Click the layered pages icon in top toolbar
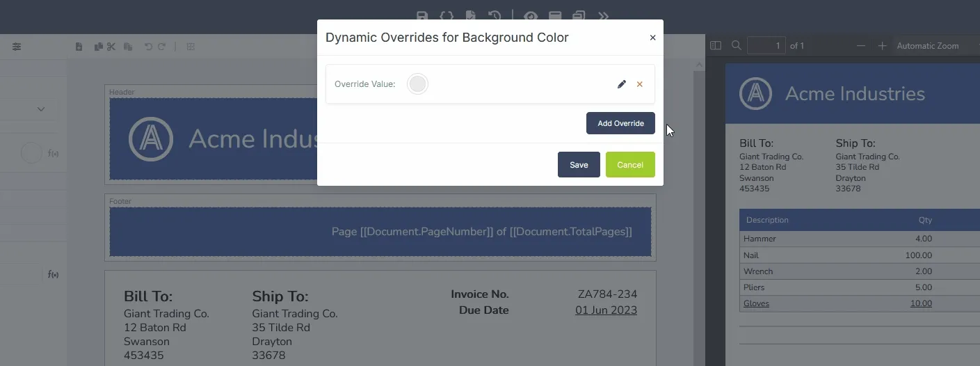This screenshot has width=980, height=366. point(579,15)
